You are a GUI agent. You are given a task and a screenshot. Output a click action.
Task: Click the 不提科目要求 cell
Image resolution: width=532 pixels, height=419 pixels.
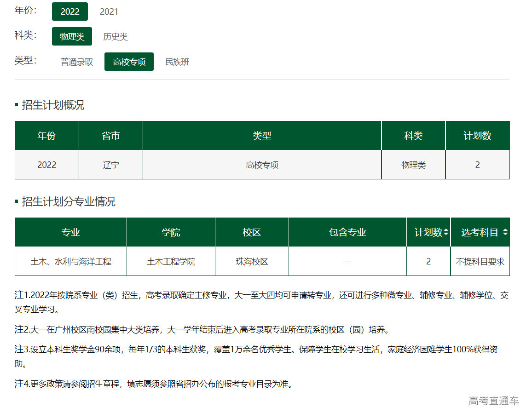tap(480, 262)
